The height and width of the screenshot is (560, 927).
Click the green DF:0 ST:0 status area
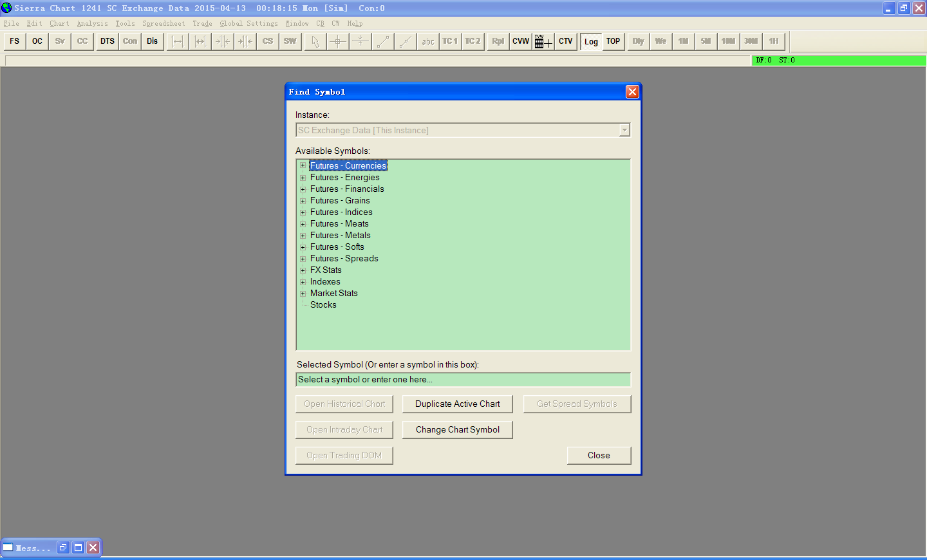point(839,61)
